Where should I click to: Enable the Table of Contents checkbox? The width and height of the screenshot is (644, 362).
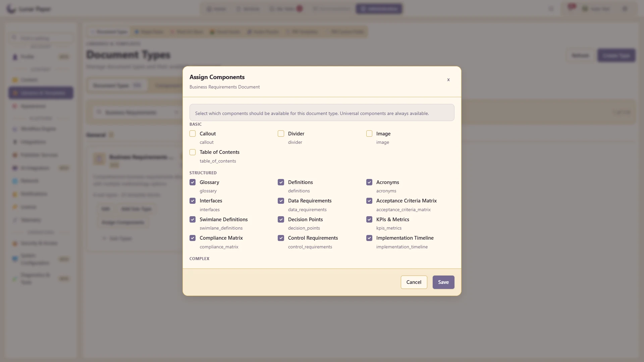pos(193,152)
